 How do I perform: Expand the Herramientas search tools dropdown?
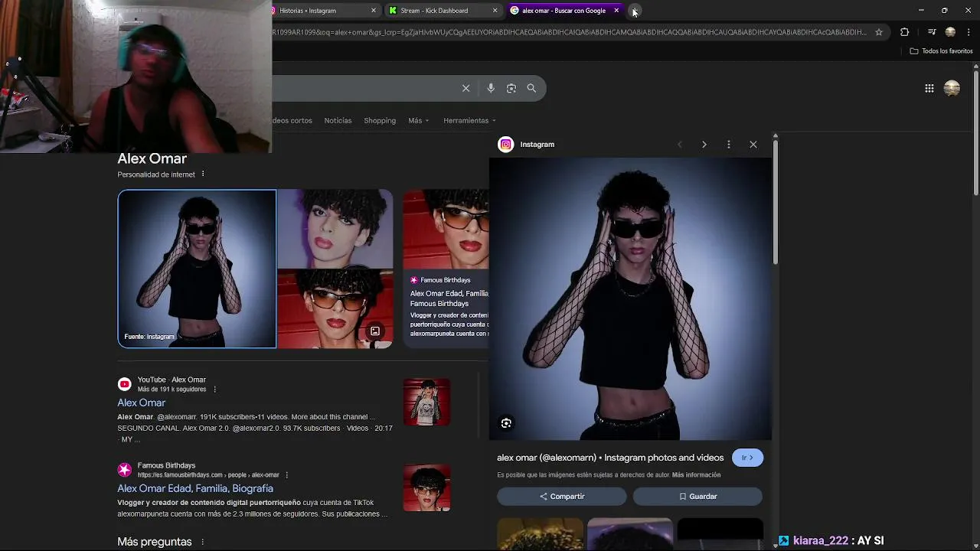469,120
